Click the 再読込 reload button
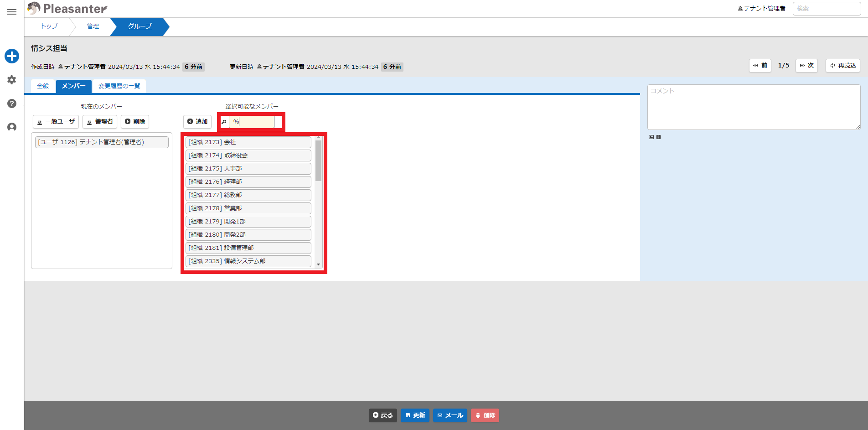Screen dimensions: 868x430 pos(843,66)
